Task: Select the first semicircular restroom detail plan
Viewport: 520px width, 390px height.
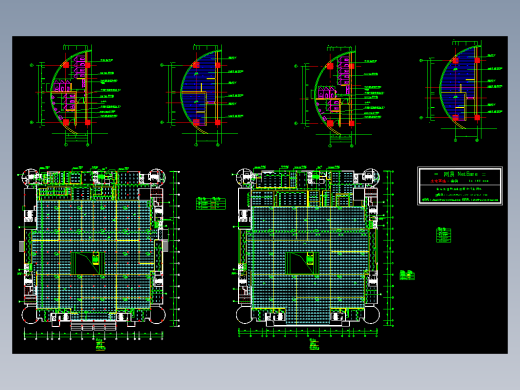Action: pyautogui.click(x=76, y=95)
